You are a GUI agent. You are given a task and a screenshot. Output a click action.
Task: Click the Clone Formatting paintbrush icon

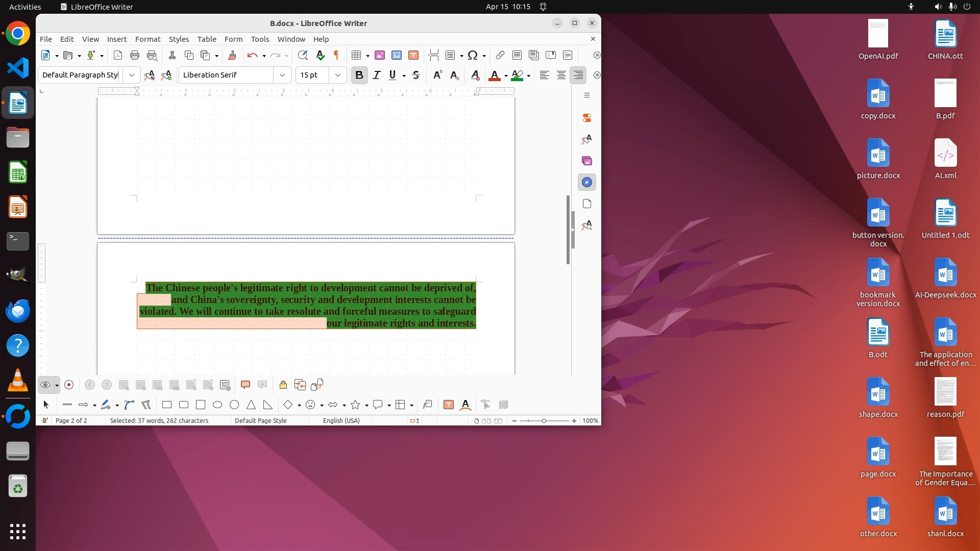coord(232,56)
